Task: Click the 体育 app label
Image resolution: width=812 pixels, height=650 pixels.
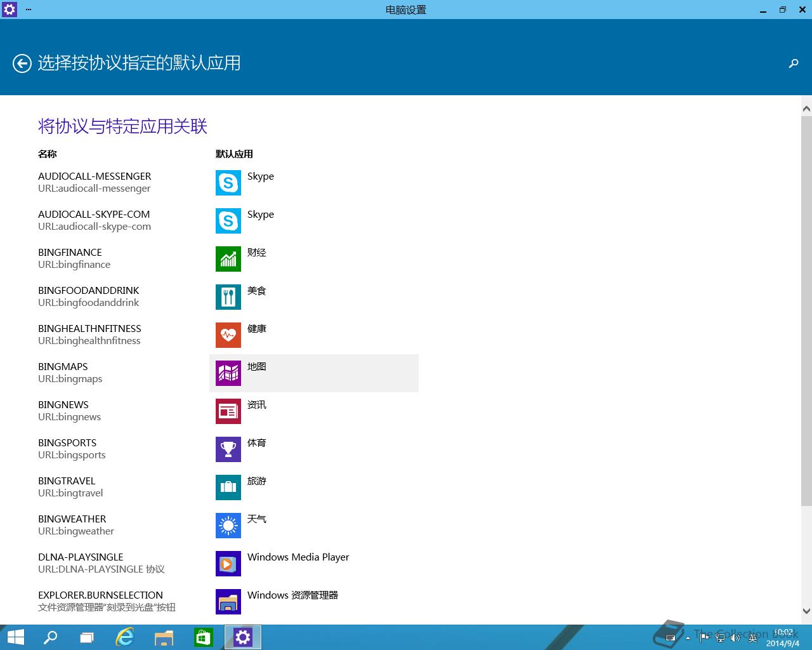Action: click(257, 443)
